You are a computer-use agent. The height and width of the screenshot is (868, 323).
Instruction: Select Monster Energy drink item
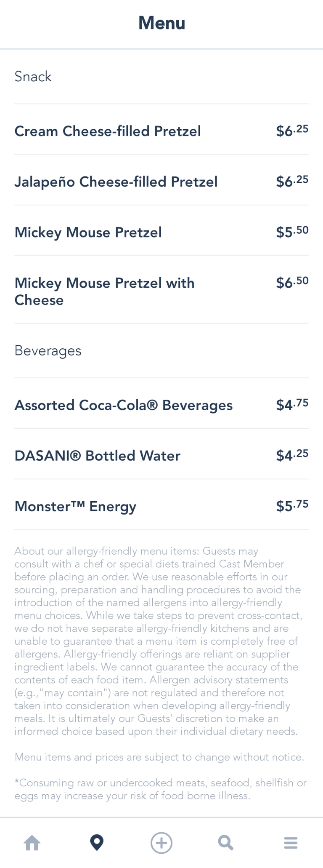(x=76, y=506)
